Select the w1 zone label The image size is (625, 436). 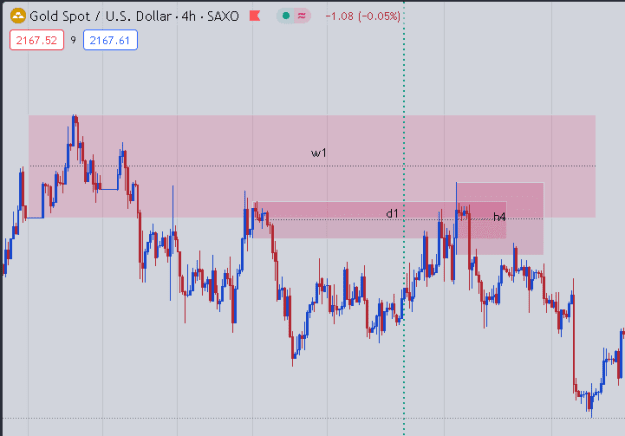click(319, 153)
